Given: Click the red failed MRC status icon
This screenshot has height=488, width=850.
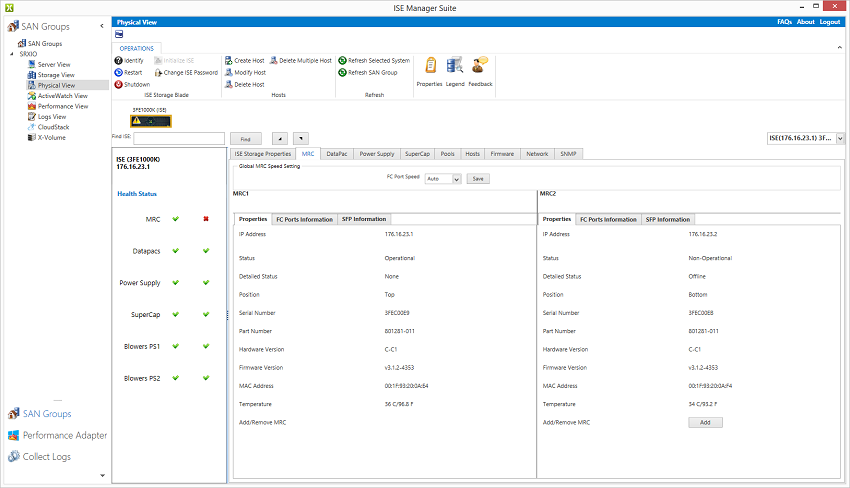Looking at the screenshot, I should pos(206,219).
